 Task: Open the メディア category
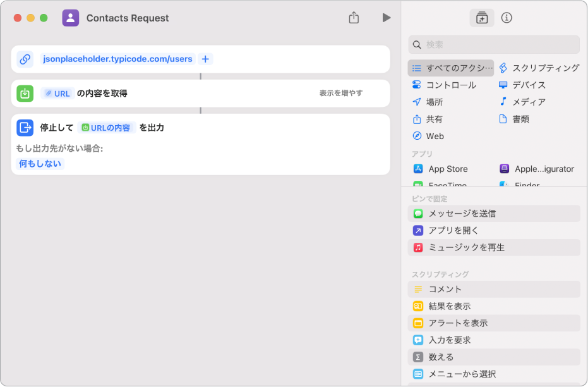coord(522,102)
